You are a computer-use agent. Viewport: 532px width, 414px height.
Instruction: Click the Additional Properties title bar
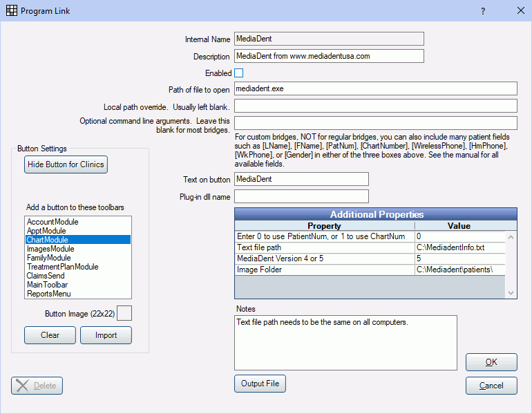tap(376, 214)
